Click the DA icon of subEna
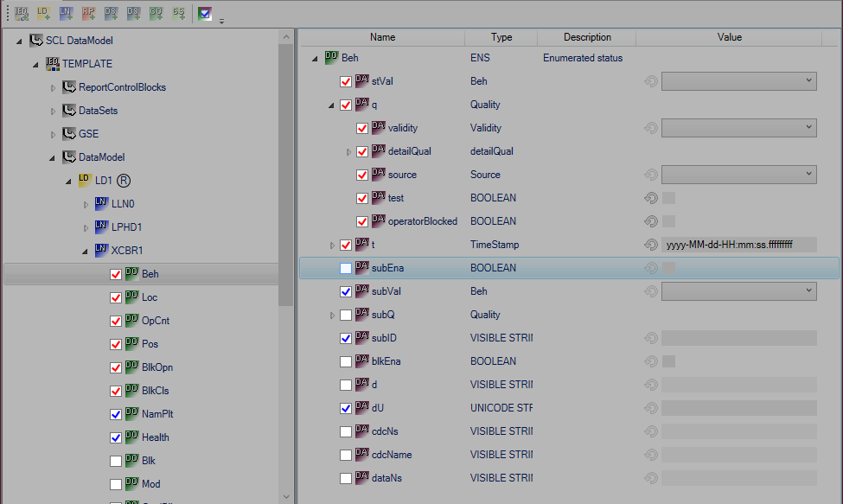The image size is (843, 504). click(361, 267)
